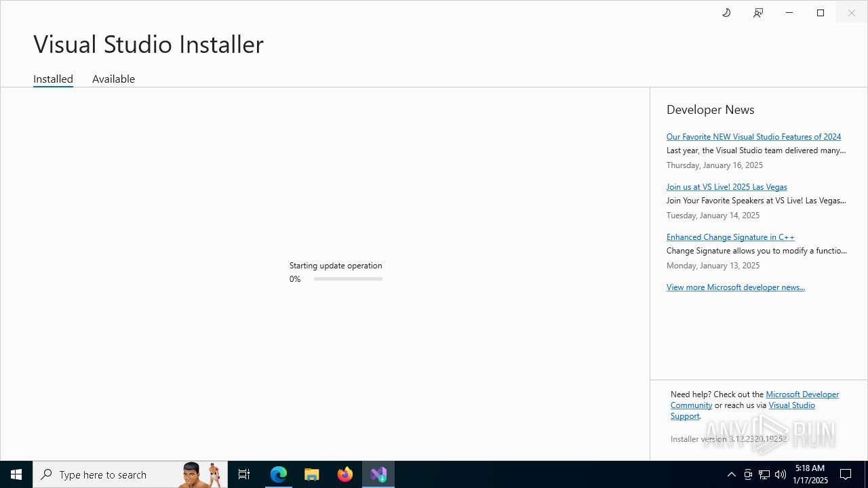Open Visual Studio Support link

point(791,405)
